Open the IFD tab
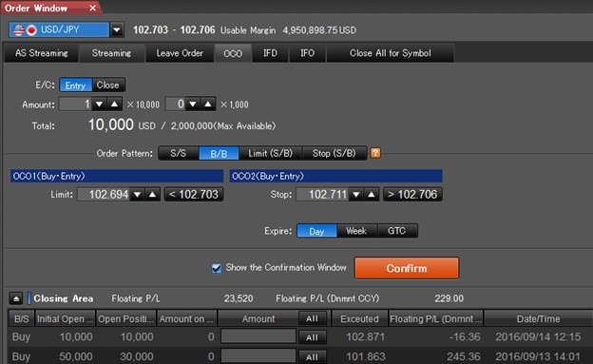 [x=270, y=53]
